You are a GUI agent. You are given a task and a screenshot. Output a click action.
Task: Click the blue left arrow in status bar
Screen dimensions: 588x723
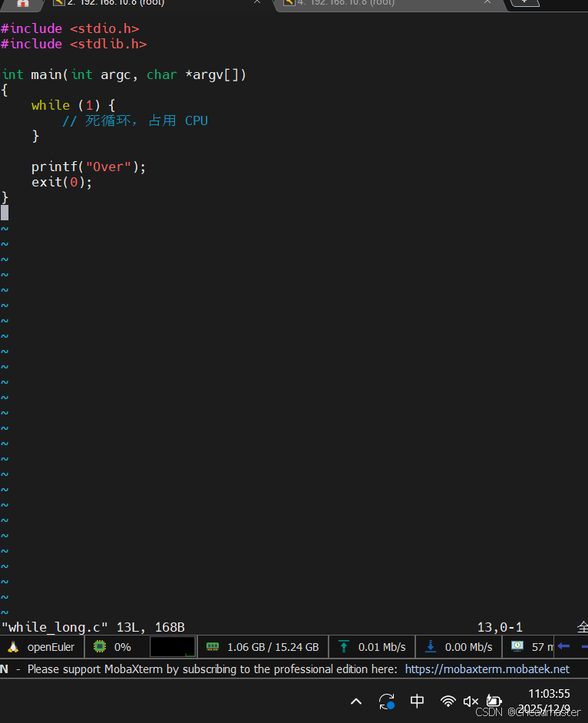(563, 646)
